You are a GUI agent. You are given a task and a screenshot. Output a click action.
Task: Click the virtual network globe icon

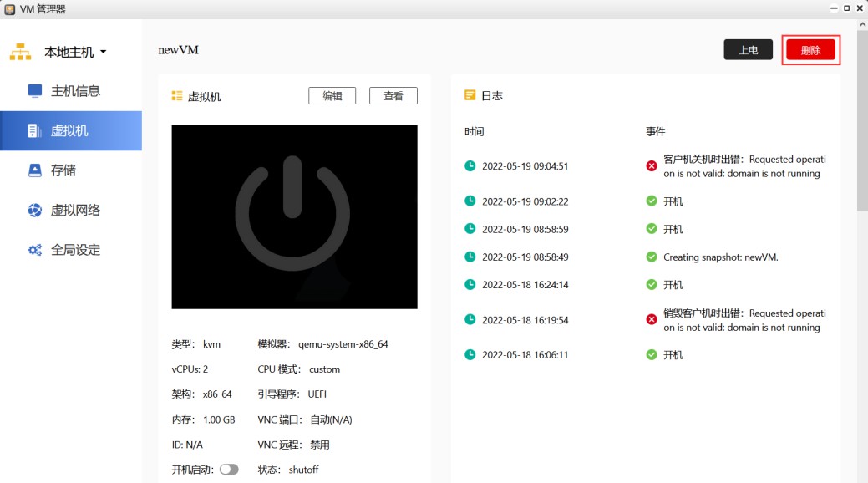(34, 211)
